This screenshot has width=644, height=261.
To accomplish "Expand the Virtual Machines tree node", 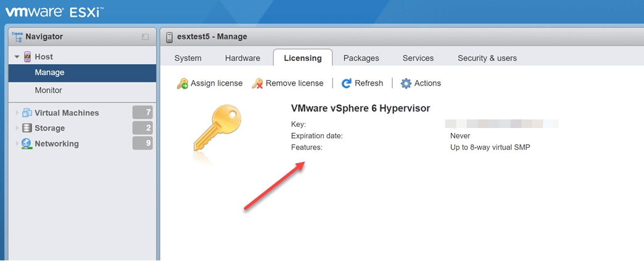I will pos(17,113).
